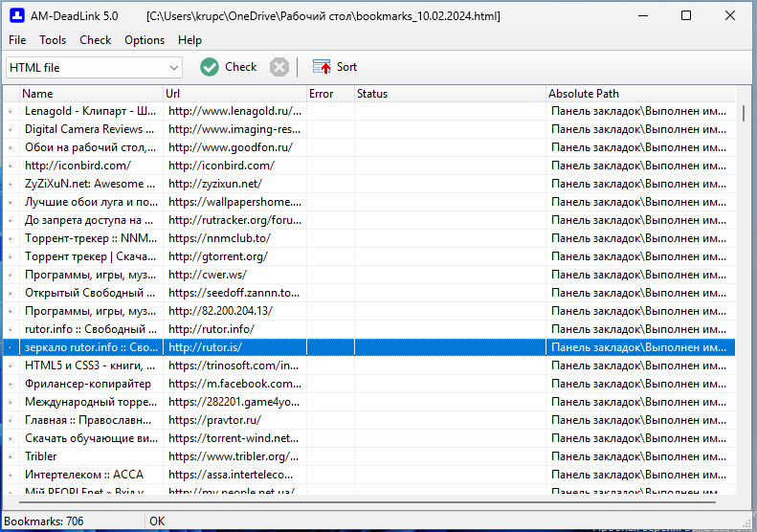Select the HTML5 и CSS3 - книги bookmark
The height and width of the screenshot is (532, 757).
coord(368,366)
